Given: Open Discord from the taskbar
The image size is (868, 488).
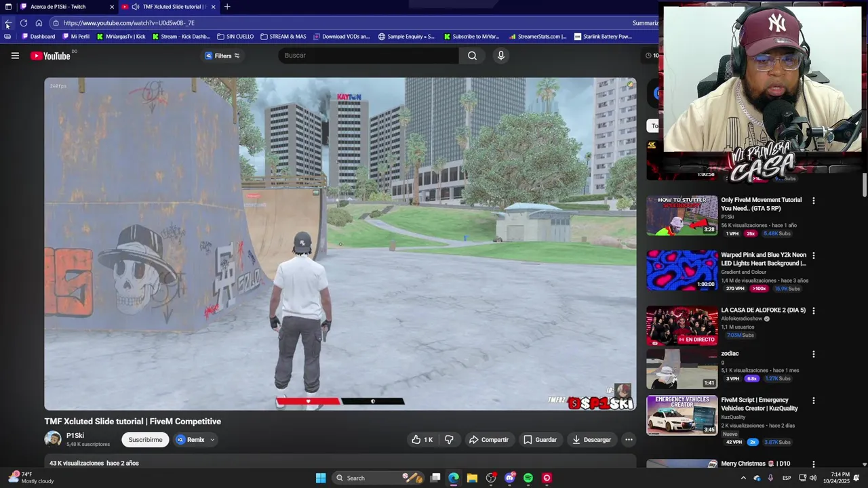Looking at the screenshot, I should (509, 478).
